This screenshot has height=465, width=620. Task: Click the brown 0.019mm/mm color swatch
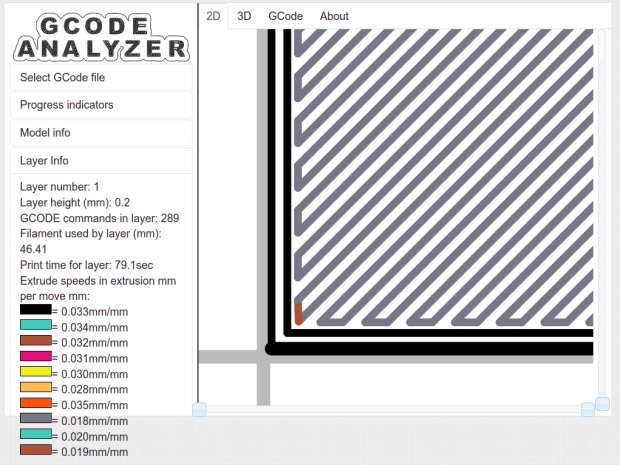(36, 450)
